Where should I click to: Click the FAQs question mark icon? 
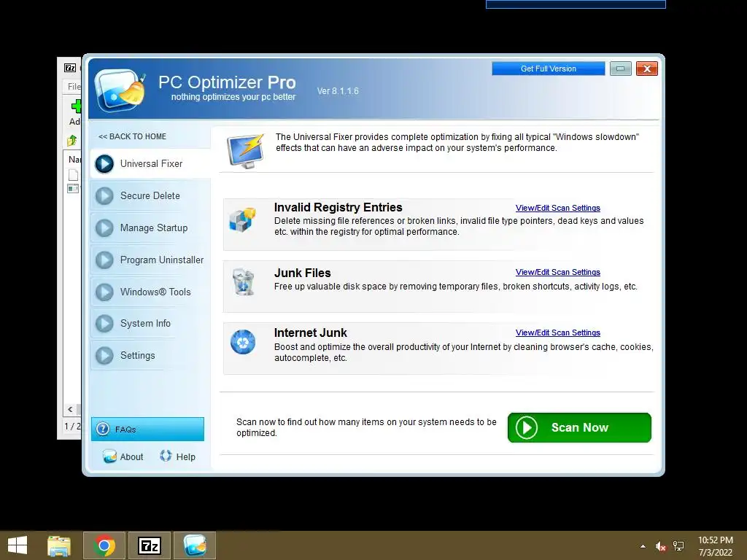[103, 429]
